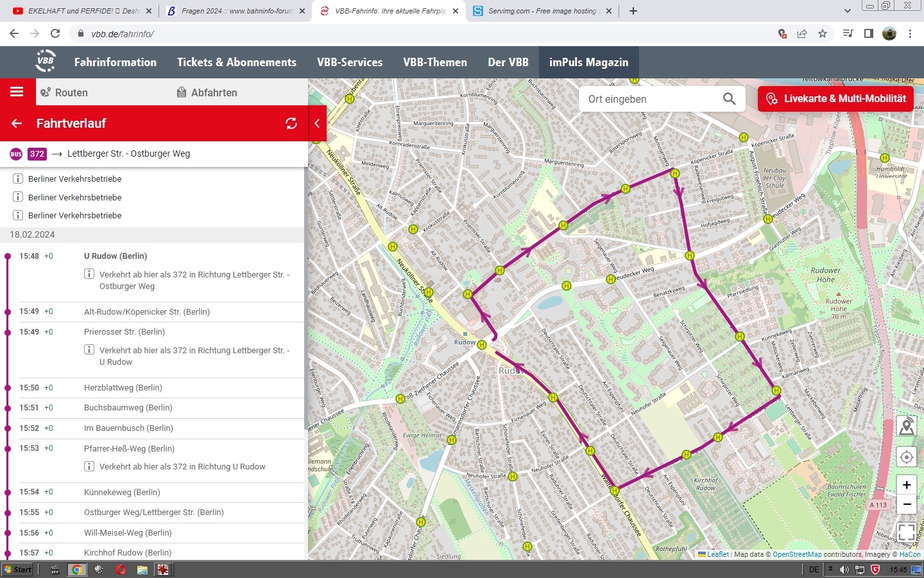Open Livekarte & Multi-Mobilität
Image resolution: width=924 pixels, height=578 pixels.
tap(835, 99)
